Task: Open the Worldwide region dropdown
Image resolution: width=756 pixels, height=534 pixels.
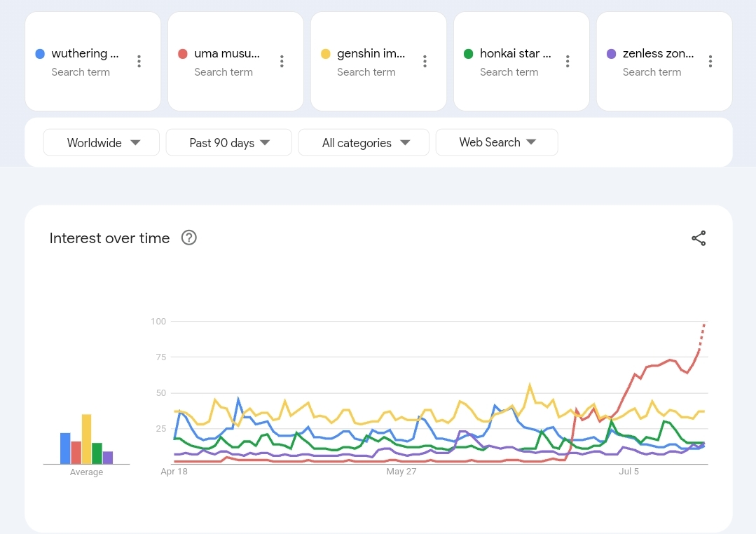Action: [102, 142]
